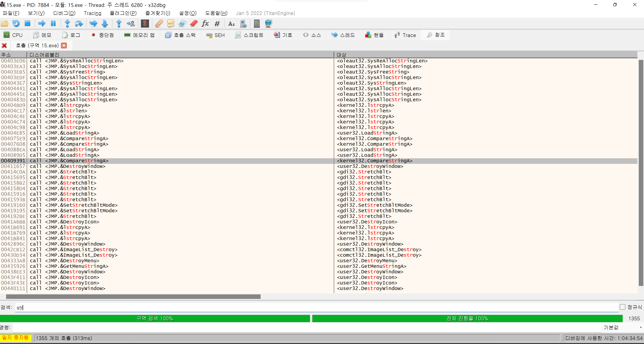Open the 보기(V) menu
Viewport: 644px width, 344px height.
(x=36, y=13)
